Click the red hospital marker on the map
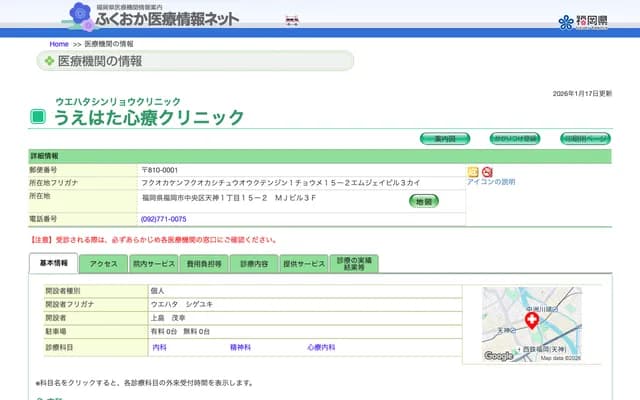 click(x=532, y=319)
